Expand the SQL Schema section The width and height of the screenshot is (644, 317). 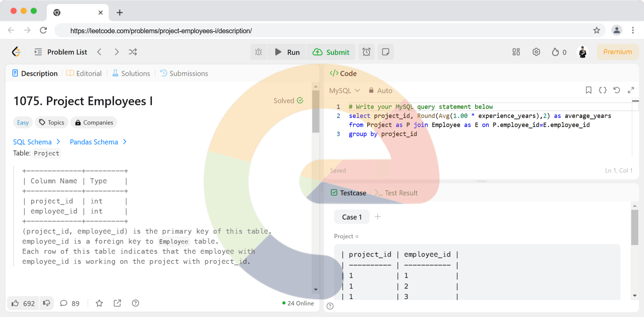click(37, 142)
